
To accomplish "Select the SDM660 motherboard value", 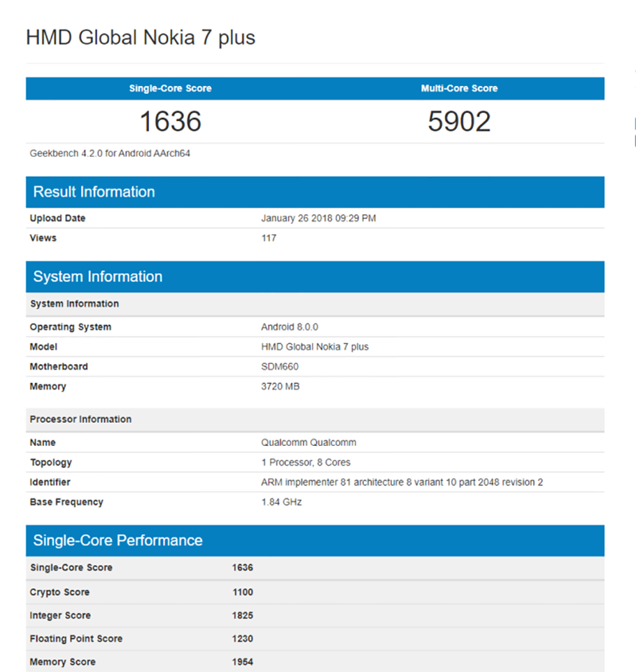I will (280, 366).
